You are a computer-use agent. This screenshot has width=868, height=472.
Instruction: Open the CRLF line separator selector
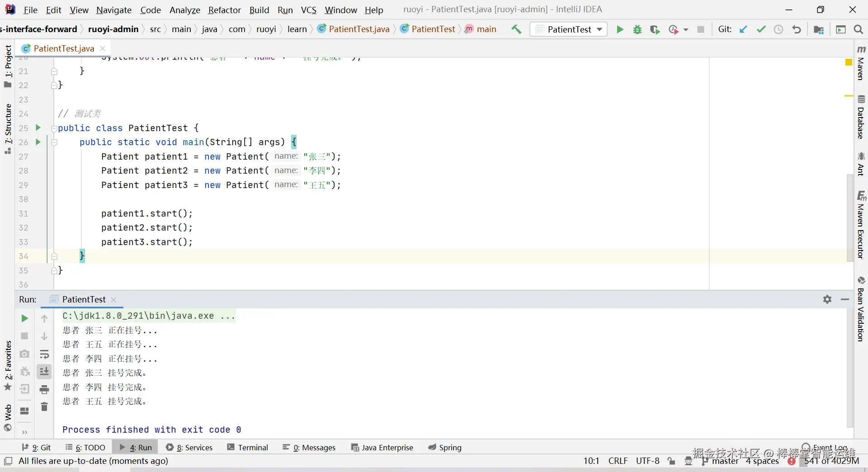[618, 461]
